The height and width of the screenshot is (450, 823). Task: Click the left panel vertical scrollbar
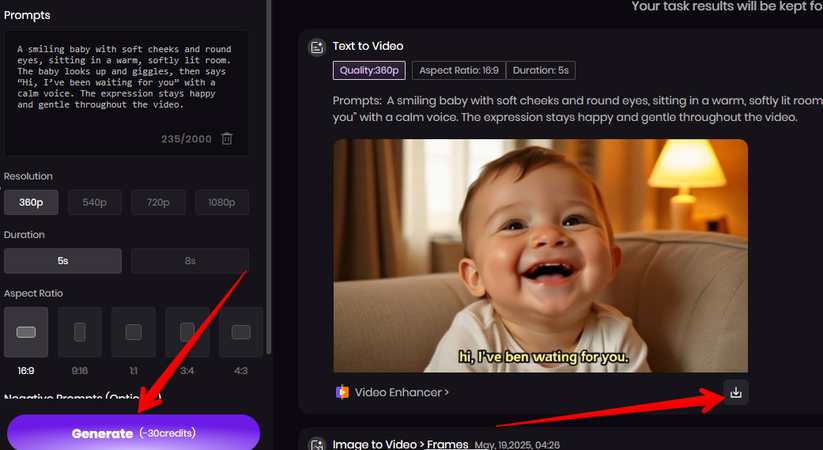269,176
